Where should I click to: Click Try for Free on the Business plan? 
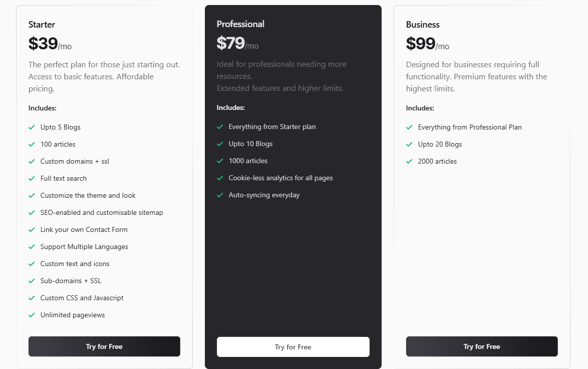pos(482,346)
